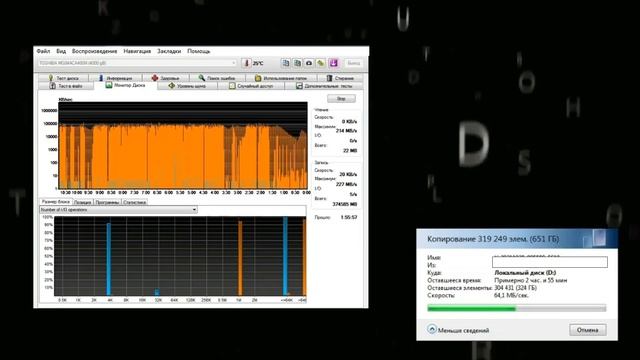Collapse details with Меньше сведений

tap(458, 330)
